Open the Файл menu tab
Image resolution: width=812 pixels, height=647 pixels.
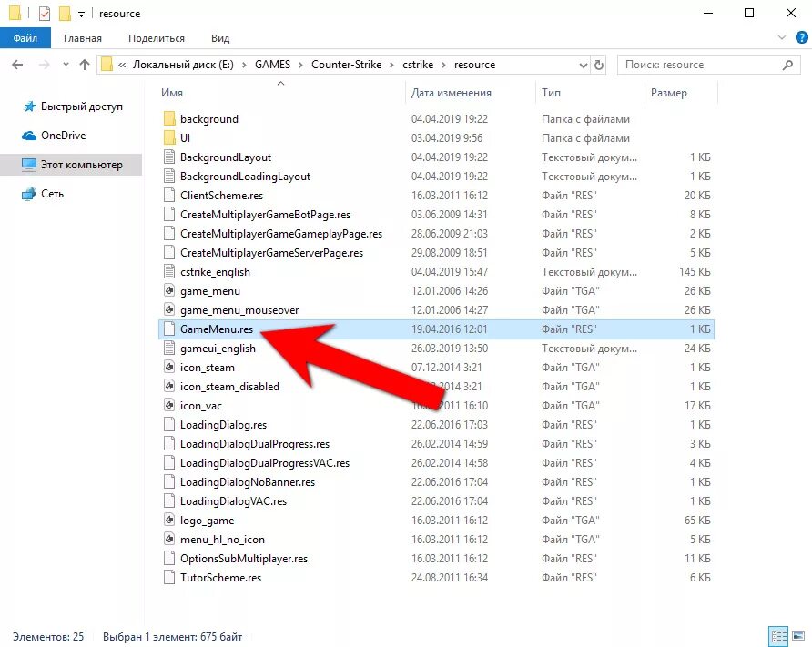point(25,38)
